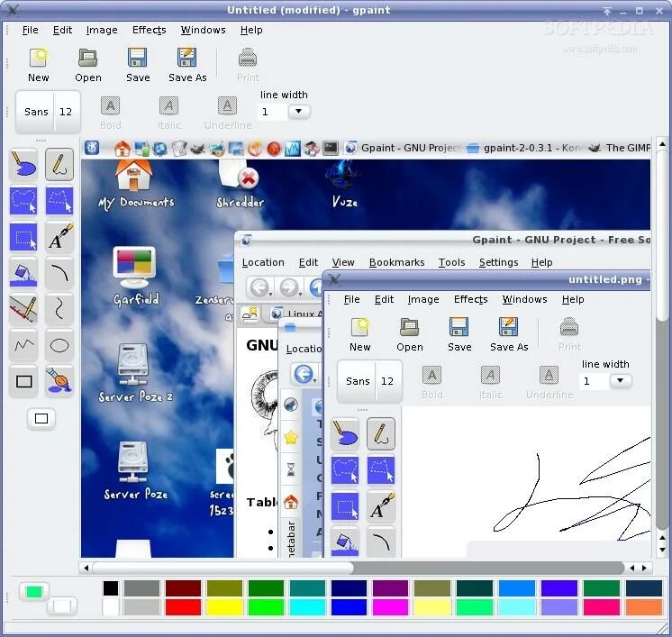672x637 pixels.
Task: Click Save As in the untitled.png window
Action: (x=509, y=334)
